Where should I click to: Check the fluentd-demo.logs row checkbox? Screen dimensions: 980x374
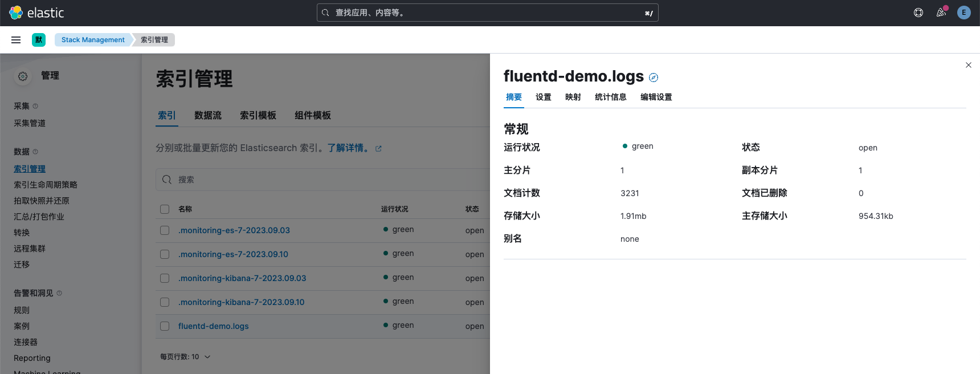click(x=165, y=326)
